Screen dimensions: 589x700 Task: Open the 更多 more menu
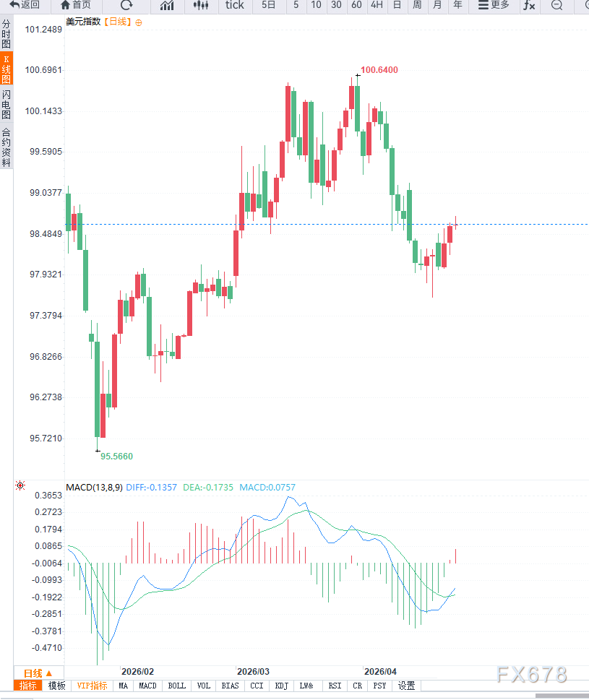click(x=494, y=5)
